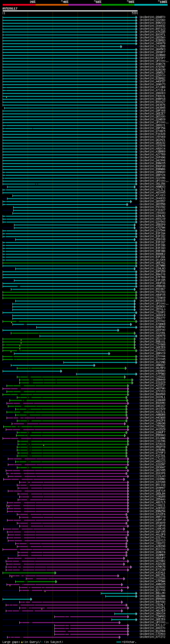
Task: Click the UniRef100_A3CA11 label
Action: (152, 573)
